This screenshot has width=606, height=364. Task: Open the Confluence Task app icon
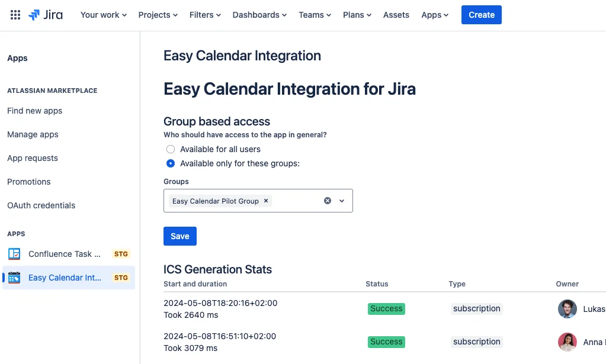point(14,254)
